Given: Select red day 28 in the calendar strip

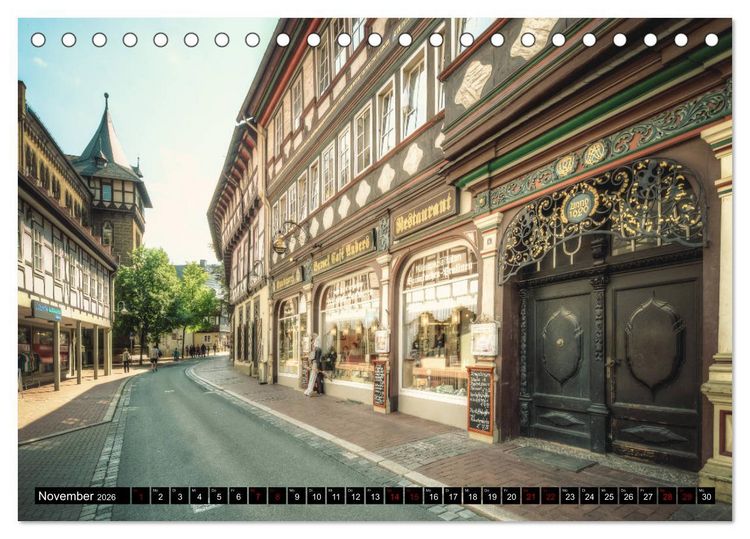Looking at the screenshot, I should 668,495.
